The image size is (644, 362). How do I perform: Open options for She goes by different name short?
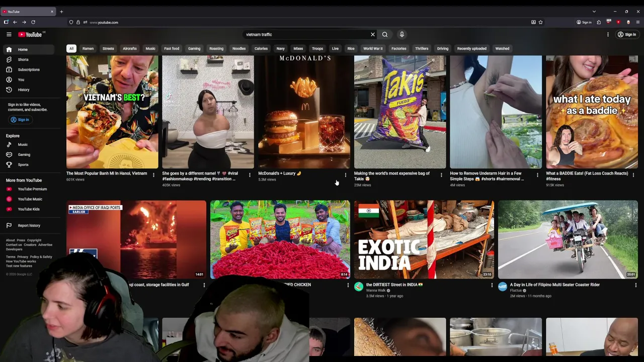click(x=250, y=175)
